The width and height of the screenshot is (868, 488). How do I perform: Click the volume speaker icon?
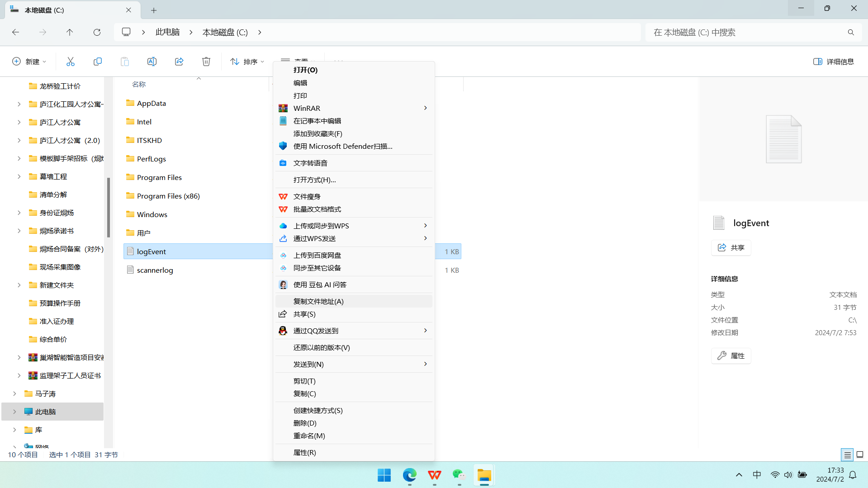pos(788,475)
